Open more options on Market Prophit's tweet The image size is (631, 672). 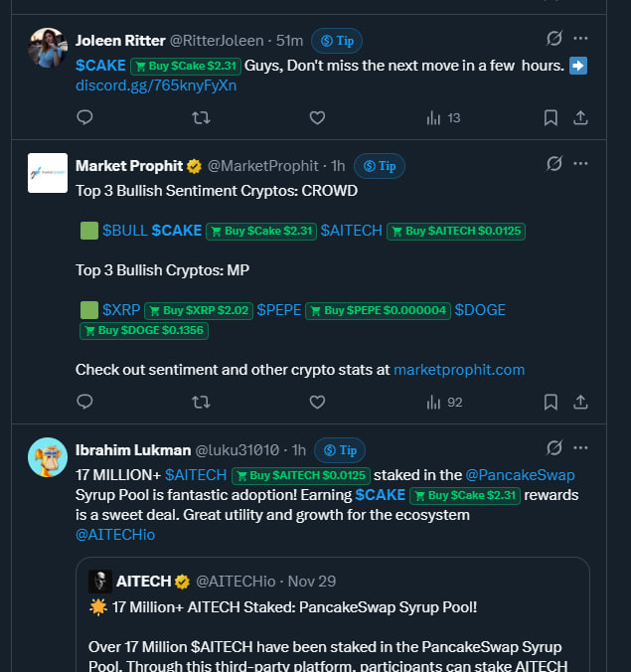(581, 164)
